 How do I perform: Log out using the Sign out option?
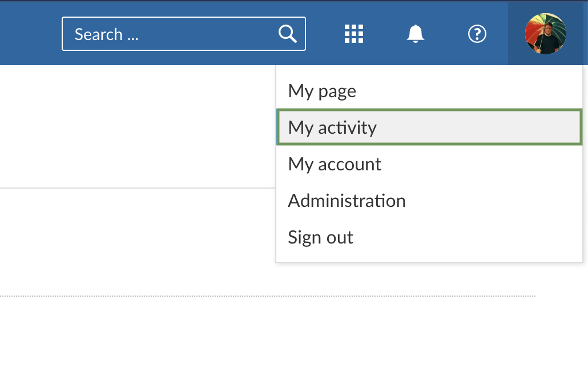pyautogui.click(x=320, y=237)
